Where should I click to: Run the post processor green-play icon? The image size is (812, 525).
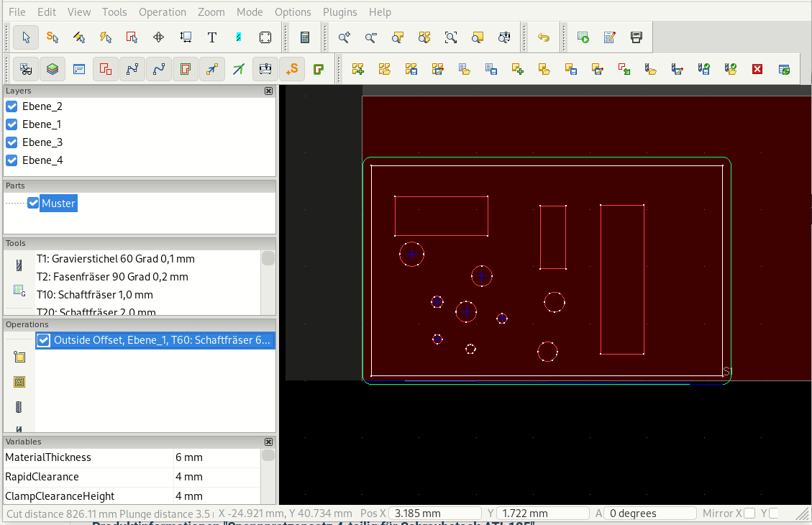[583, 37]
